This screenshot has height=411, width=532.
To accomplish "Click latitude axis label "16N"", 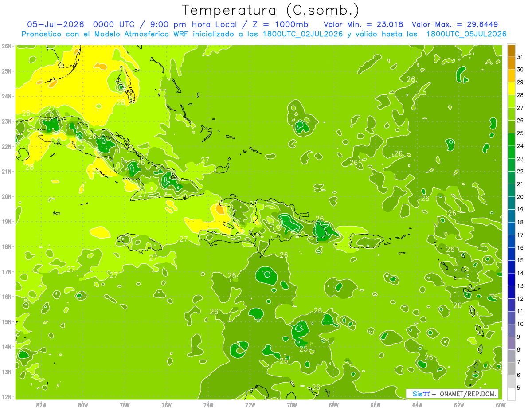I will click(x=6, y=297).
